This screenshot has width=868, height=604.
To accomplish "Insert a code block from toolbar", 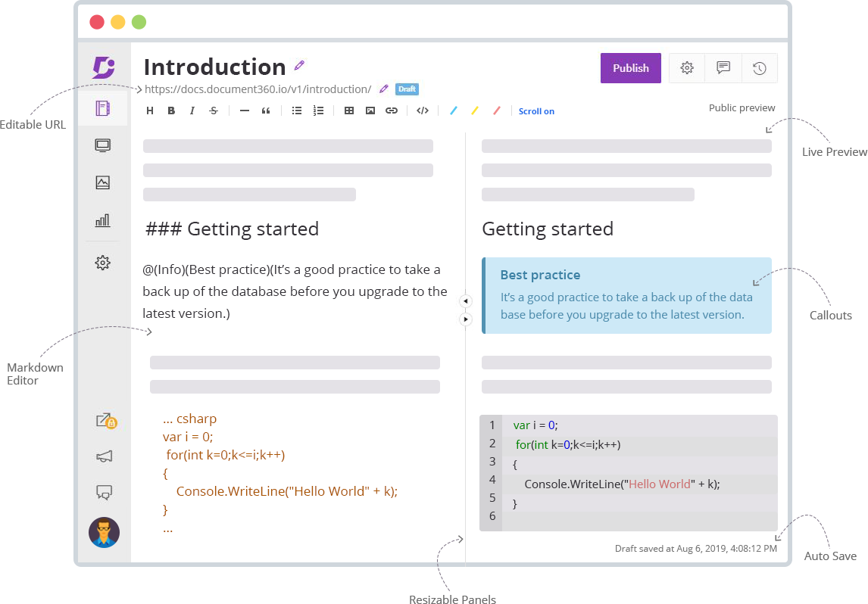I will [x=423, y=111].
